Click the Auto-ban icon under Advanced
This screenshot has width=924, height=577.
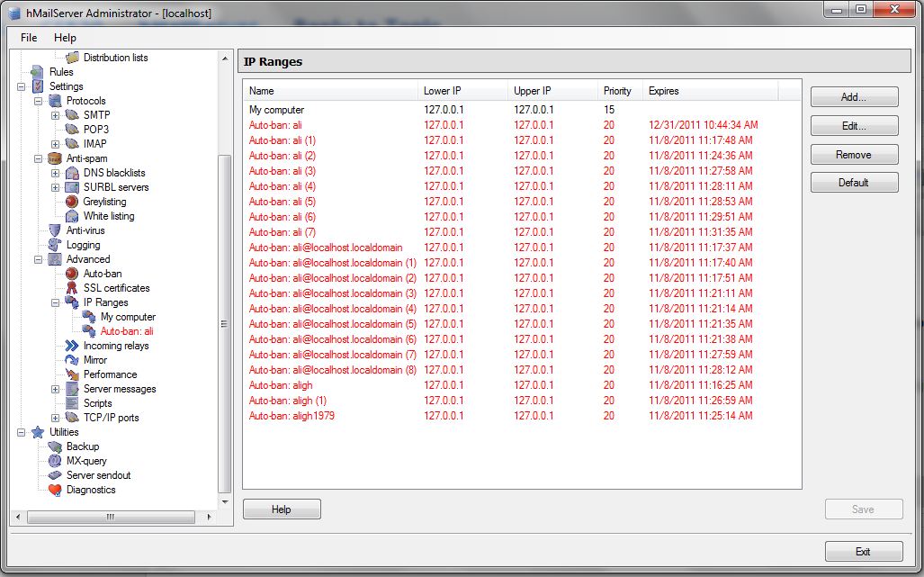coord(72,274)
